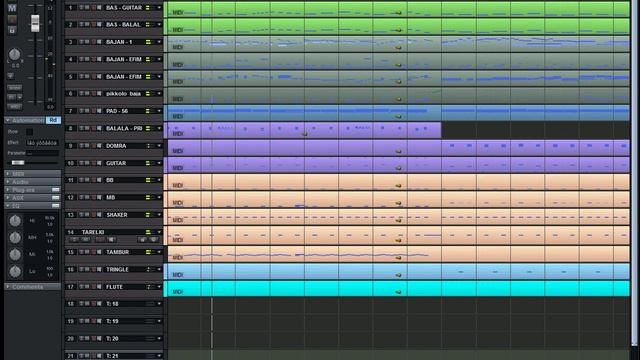Click the Hi EQ knob

(15, 221)
